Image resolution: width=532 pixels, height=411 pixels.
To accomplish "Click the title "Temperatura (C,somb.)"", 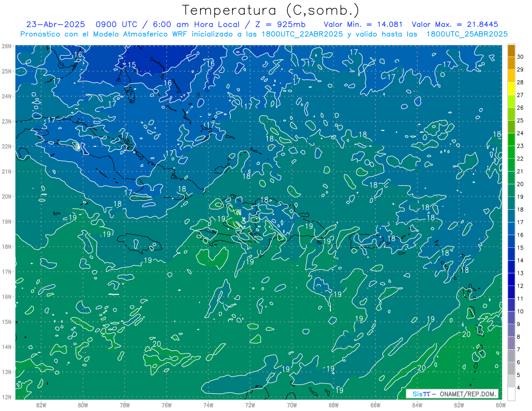I will click(x=271, y=10).
